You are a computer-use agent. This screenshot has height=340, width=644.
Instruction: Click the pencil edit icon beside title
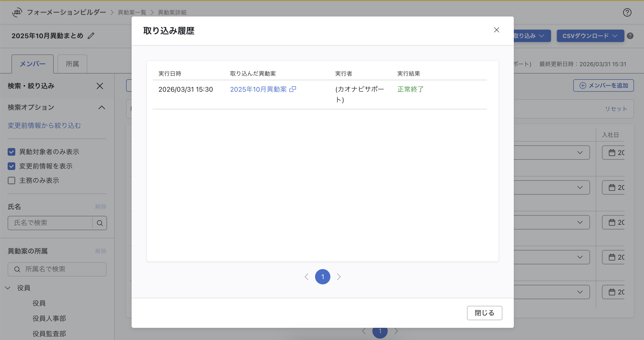pos(91,36)
